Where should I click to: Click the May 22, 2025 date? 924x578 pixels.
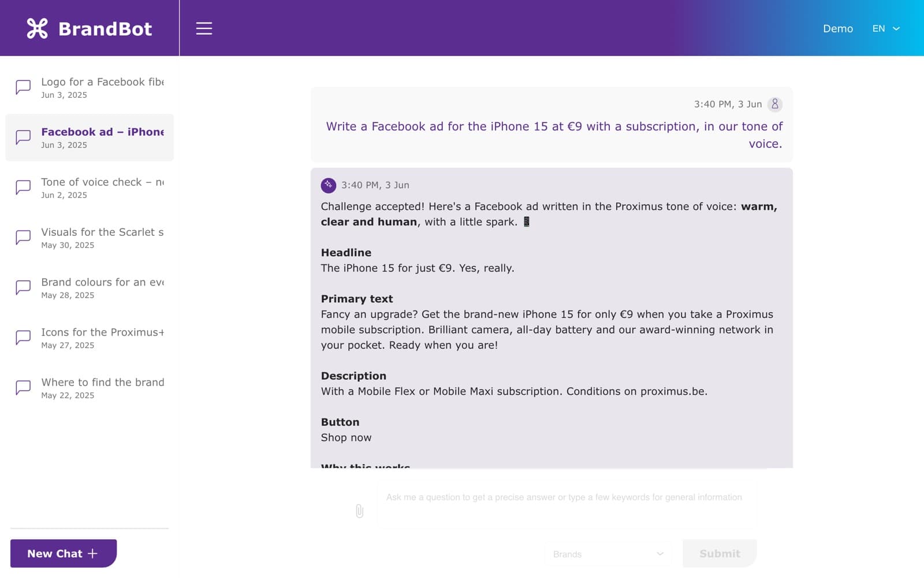click(x=68, y=395)
